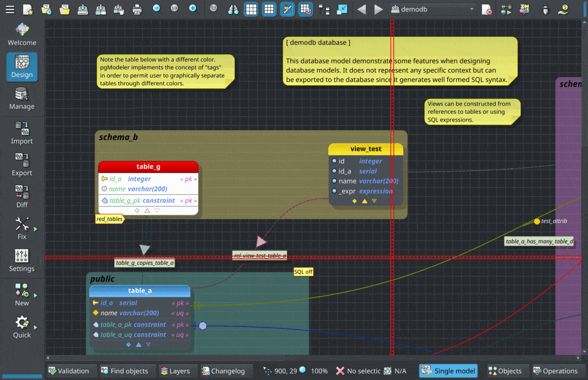
Task: Collapse view_test with yellow up triangle
Action: [x=365, y=201]
